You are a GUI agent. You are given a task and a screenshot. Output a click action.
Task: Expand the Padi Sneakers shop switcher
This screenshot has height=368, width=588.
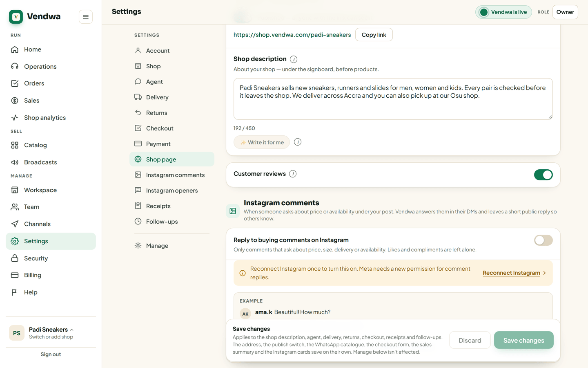click(51, 333)
